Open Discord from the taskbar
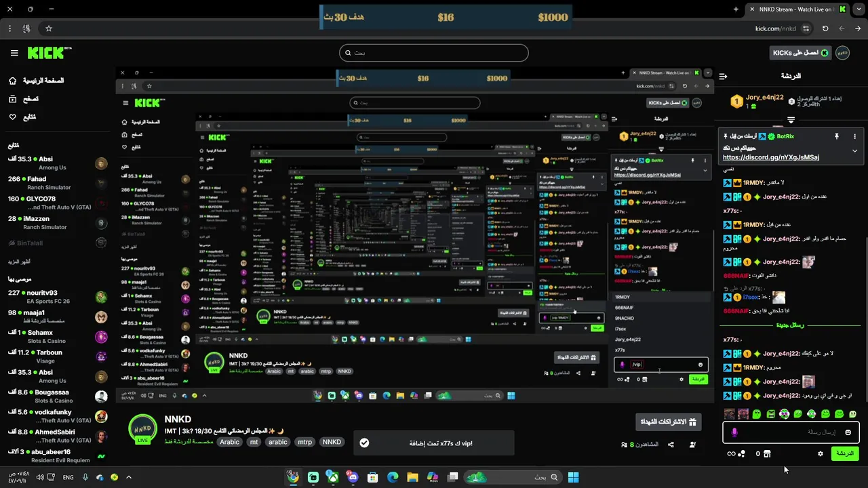 [353, 477]
